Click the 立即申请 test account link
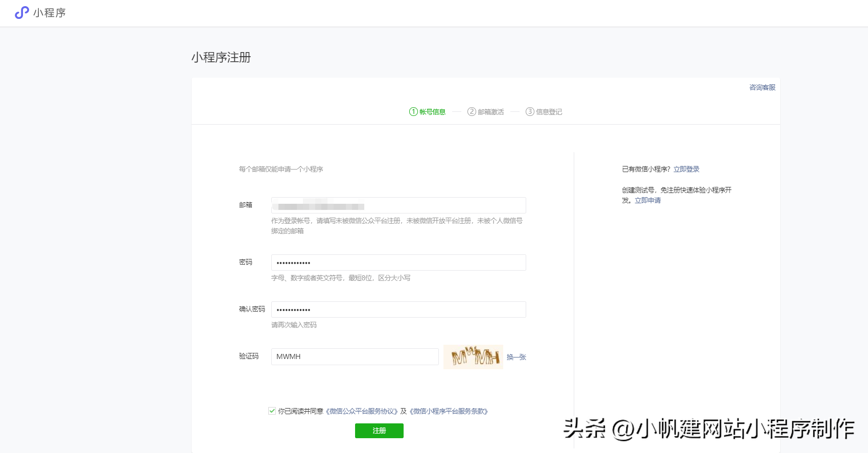 pos(647,200)
